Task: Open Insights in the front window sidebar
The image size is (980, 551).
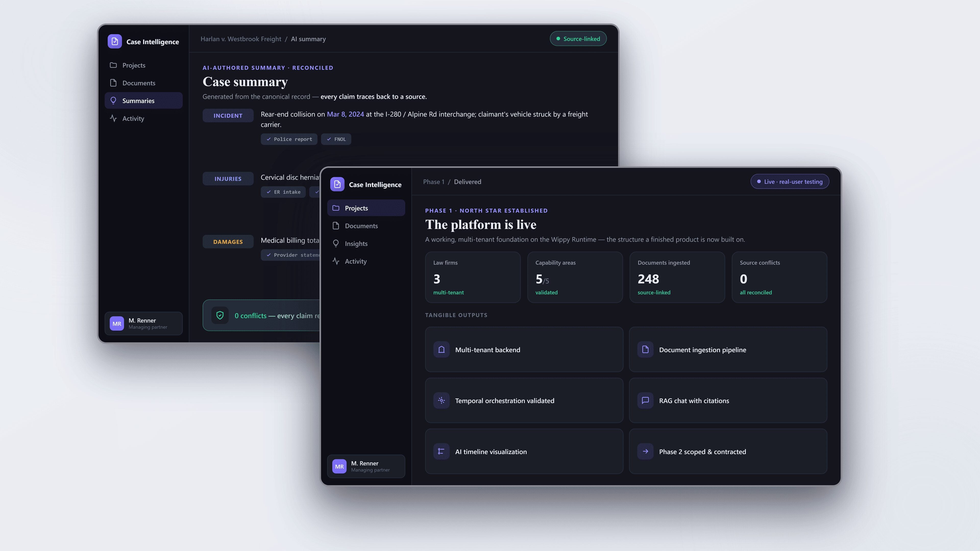Action: click(x=366, y=243)
